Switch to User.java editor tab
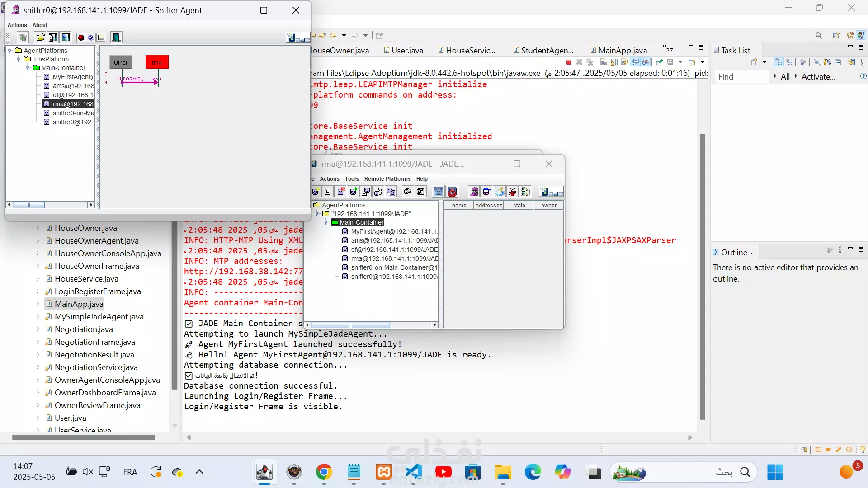The image size is (868, 488). pyautogui.click(x=403, y=50)
